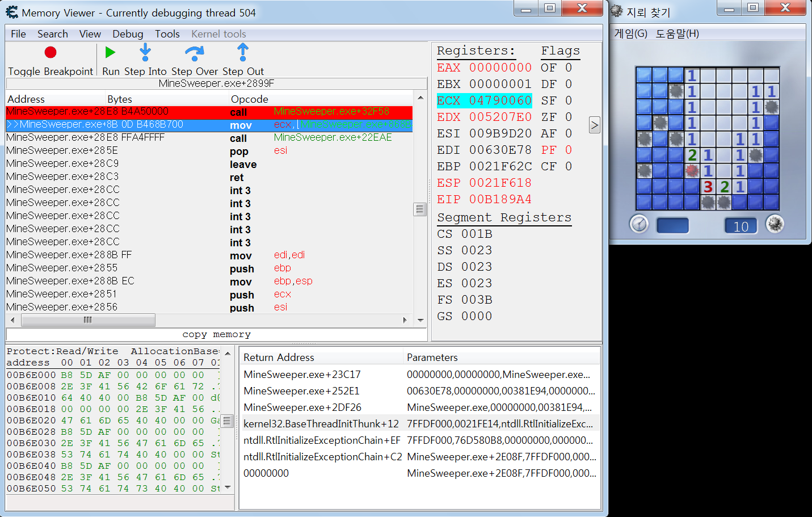Select stack entry MineSweeper.exe+2DF26
Image resolution: width=812 pixels, height=517 pixels.
420,407
